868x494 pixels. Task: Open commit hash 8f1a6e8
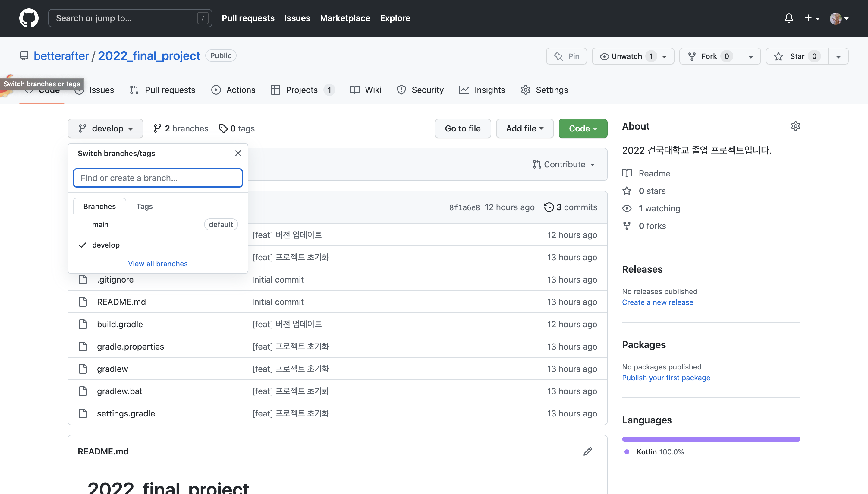(464, 207)
